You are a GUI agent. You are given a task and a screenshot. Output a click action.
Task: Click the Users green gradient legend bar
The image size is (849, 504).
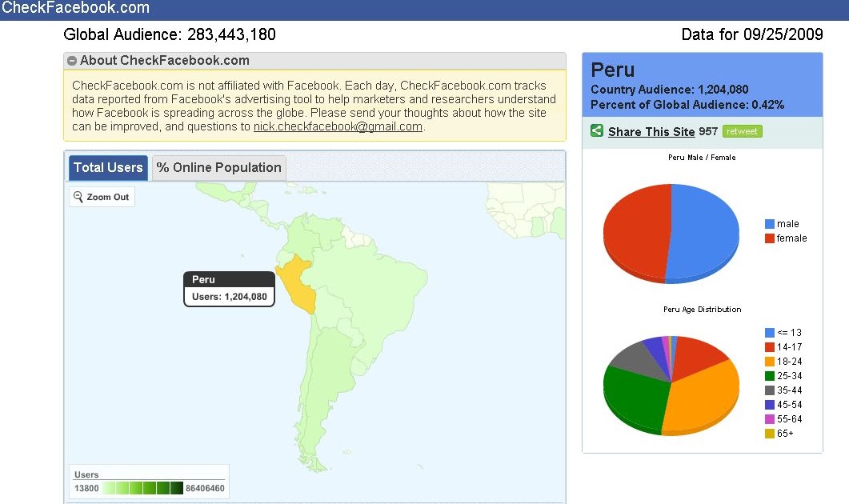coord(143,488)
